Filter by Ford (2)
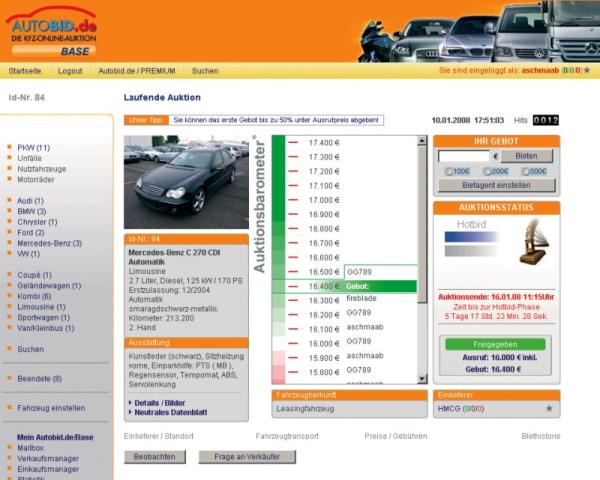This screenshot has width=600, height=480. coord(31,232)
